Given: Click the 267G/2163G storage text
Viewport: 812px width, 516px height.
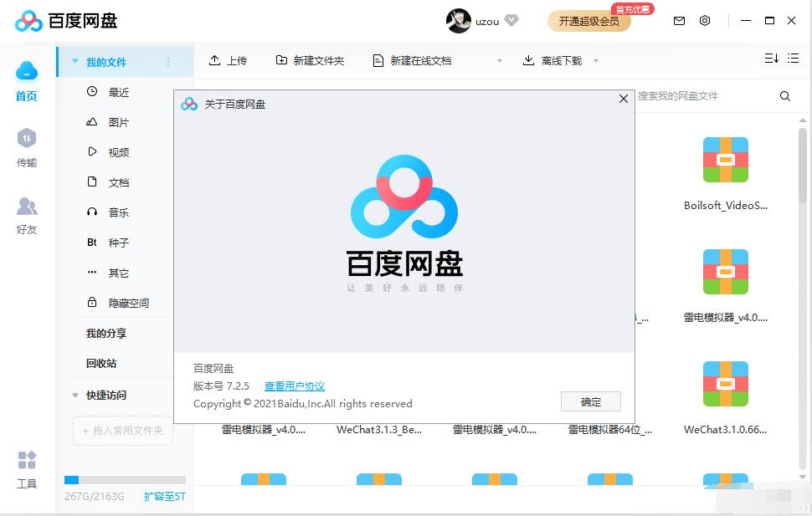Looking at the screenshot, I should [x=95, y=496].
